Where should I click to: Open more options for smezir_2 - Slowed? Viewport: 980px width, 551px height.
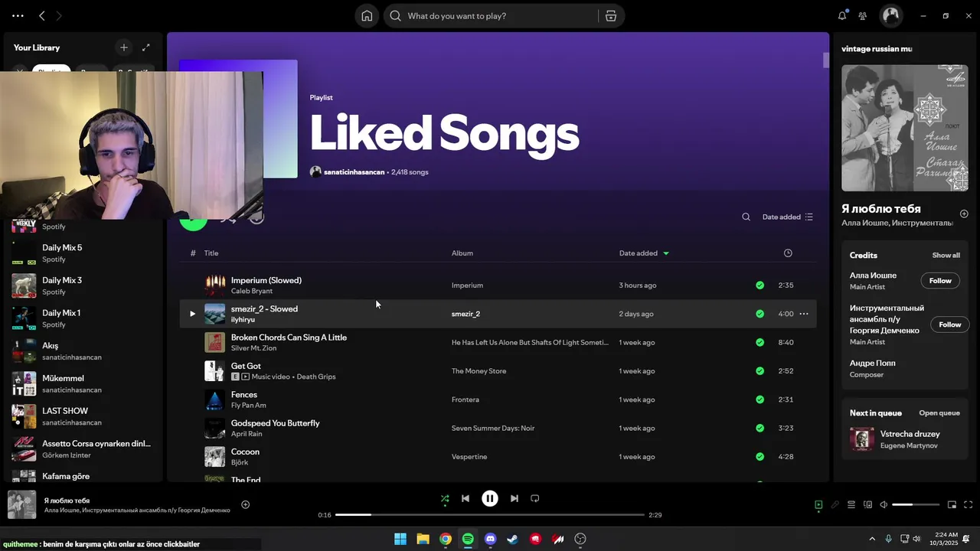(x=804, y=314)
